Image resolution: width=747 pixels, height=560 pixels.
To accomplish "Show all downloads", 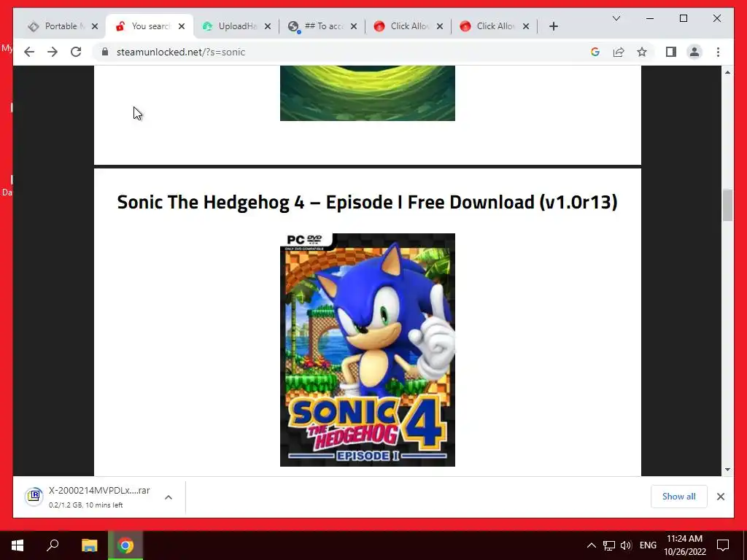I will tap(679, 496).
